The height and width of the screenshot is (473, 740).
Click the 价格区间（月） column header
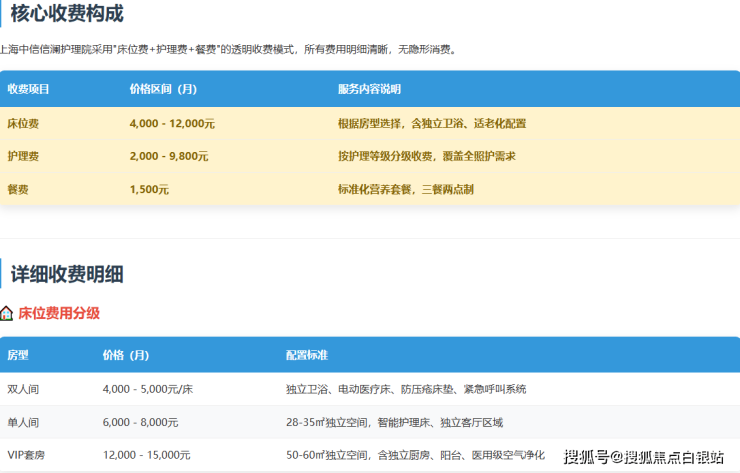(x=163, y=89)
